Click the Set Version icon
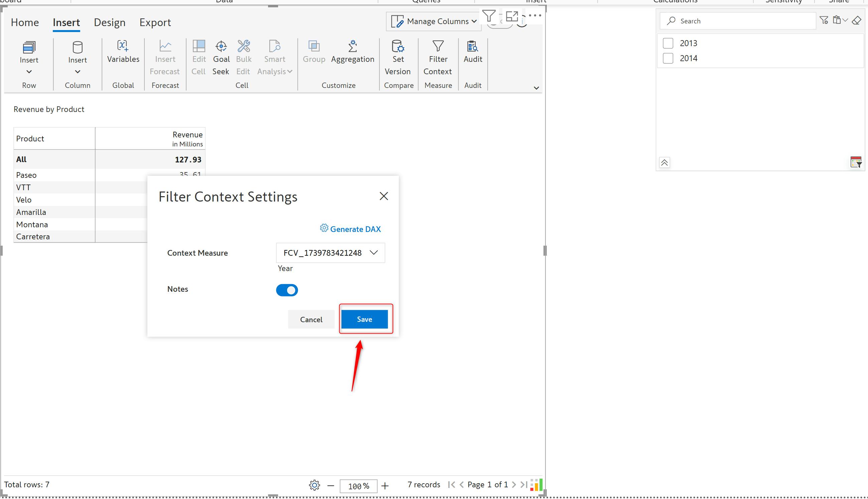 398,46
